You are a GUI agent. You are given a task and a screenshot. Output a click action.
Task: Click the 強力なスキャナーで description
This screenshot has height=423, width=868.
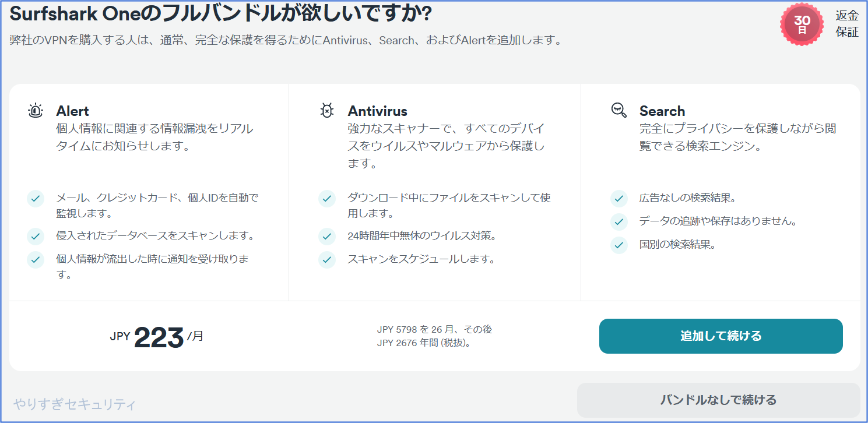pyautogui.click(x=447, y=146)
